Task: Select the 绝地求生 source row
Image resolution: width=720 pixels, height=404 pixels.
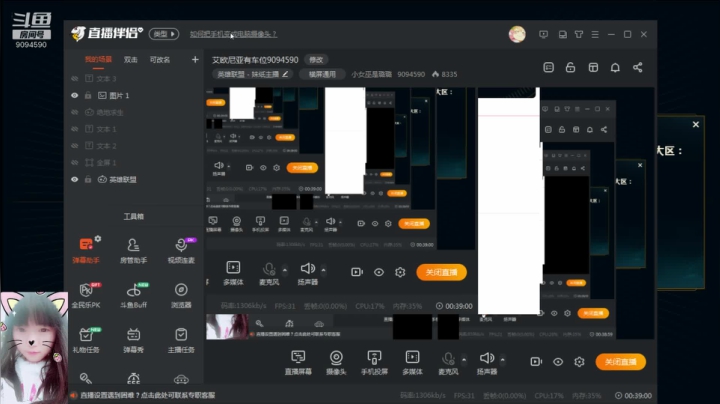Action: (134, 112)
